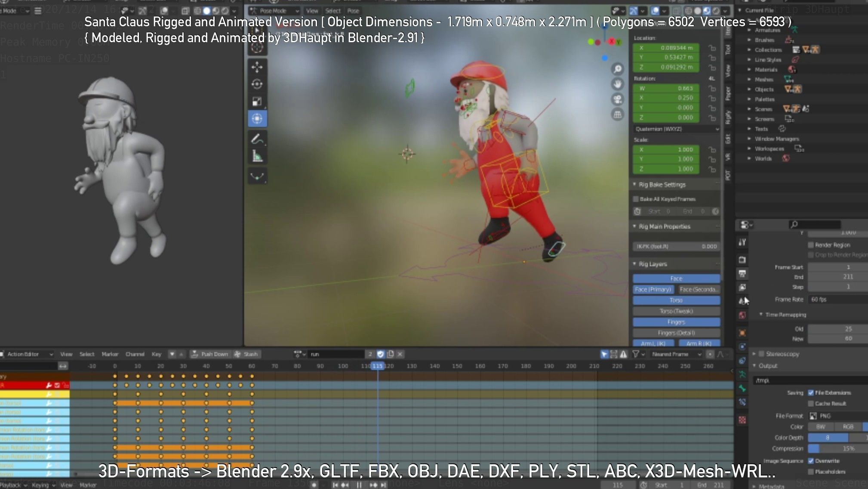The width and height of the screenshot is (868, 489).
Task: Open the Channel menu in Action Editor
Action: [x=135, y=354]
